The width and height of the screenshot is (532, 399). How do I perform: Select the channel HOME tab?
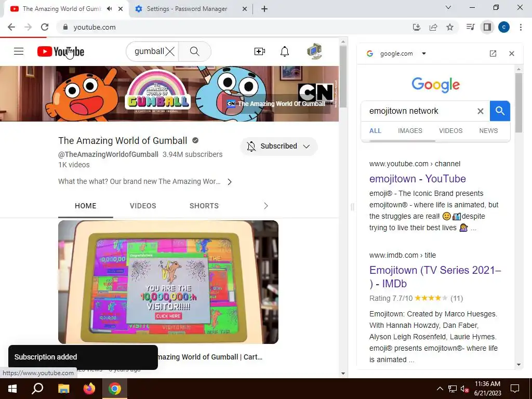(86, 206)
